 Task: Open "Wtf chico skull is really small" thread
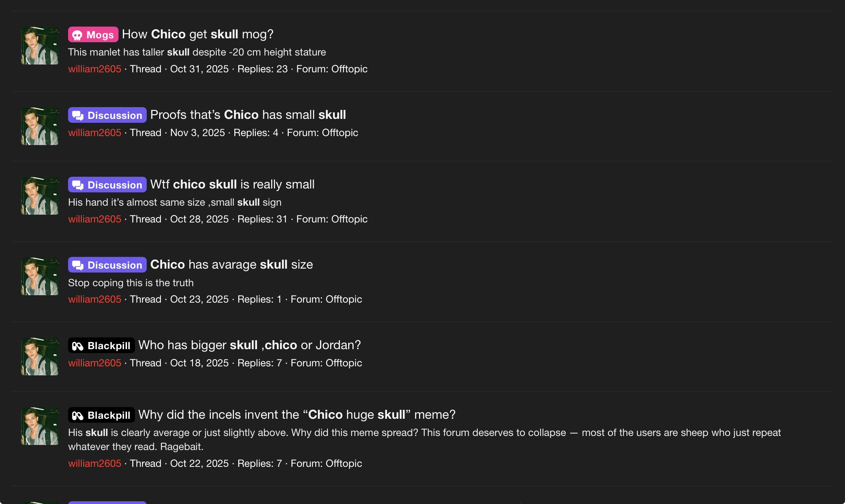point(232,185)
